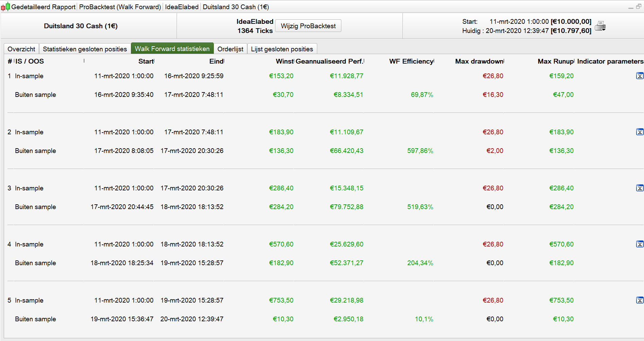
Task: Click the Max drawdown column header
Action: click(479, 61)
